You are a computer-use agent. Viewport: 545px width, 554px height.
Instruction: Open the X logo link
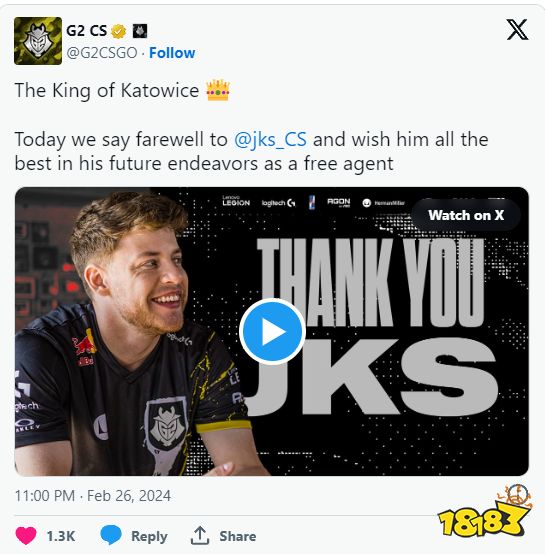(x=517, y=30)
